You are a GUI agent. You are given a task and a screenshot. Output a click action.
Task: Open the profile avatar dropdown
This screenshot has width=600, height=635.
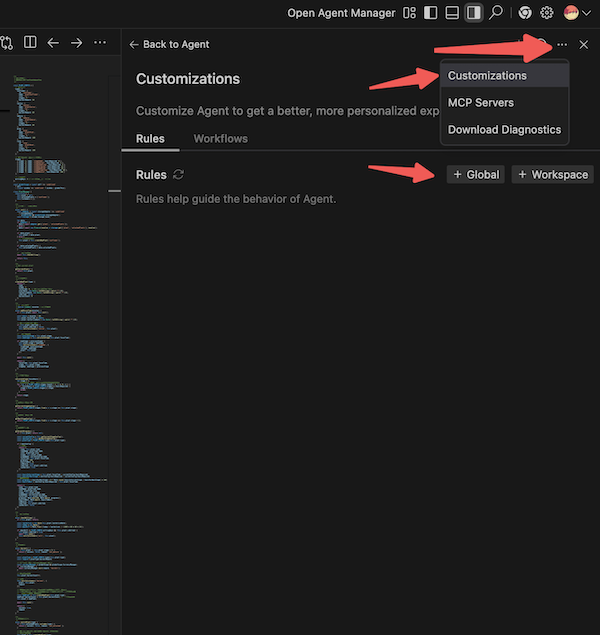(577, 13)
